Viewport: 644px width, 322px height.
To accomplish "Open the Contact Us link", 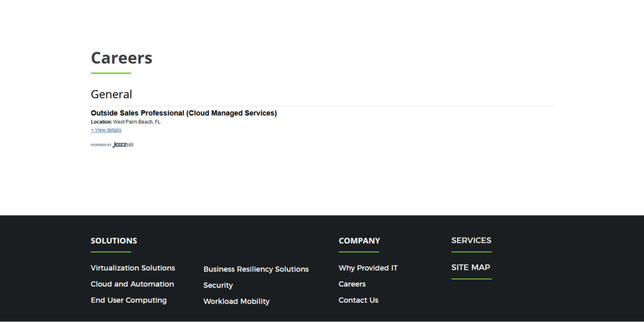I will pos(358,300).
